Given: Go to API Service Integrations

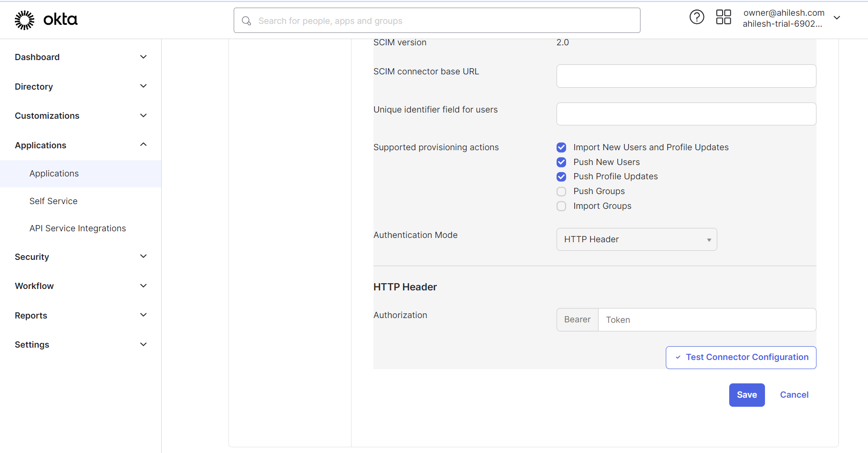Looking at the screenshot, I should click(x=78, y=228).
